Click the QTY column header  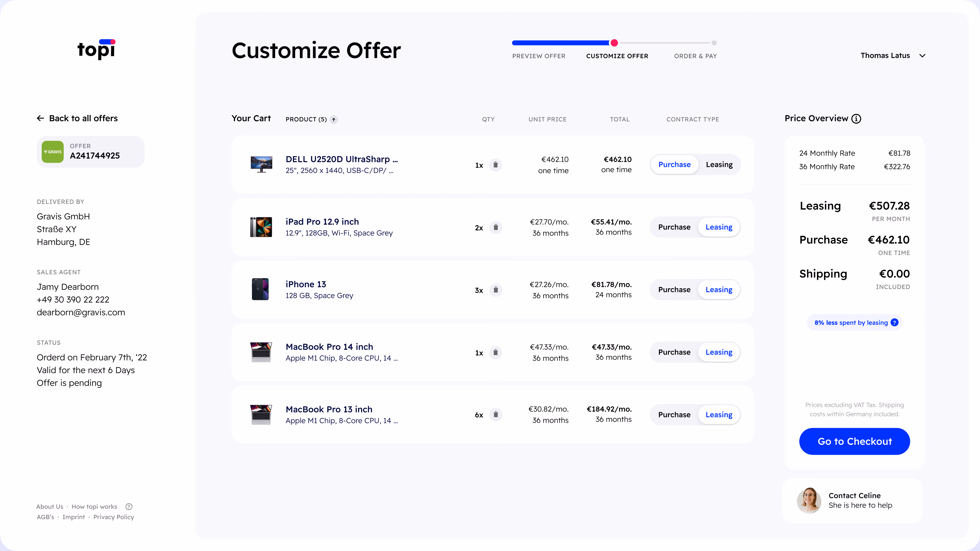[488, 119]
